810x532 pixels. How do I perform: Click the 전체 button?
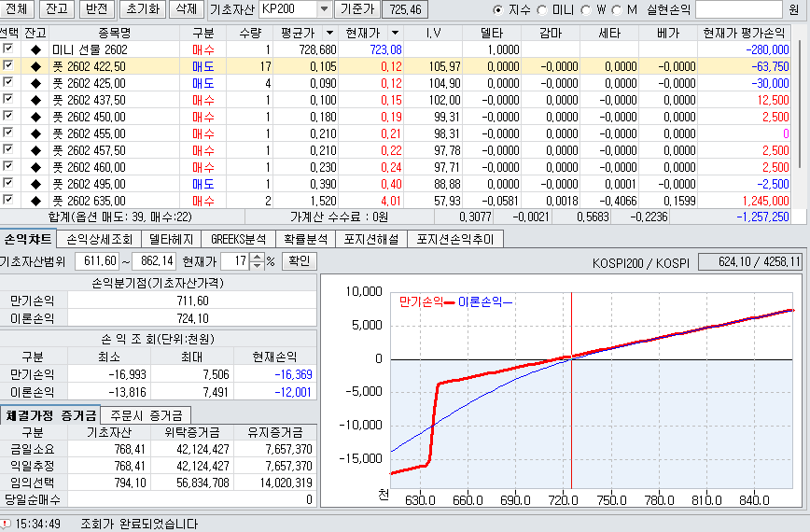point(16,8)
